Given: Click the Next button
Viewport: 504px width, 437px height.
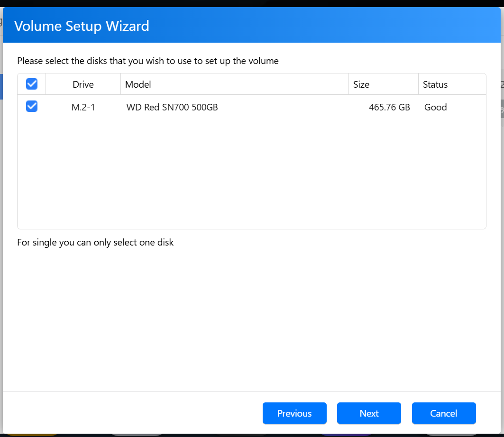Looking at the screenshot, I should tap(369, 413).
